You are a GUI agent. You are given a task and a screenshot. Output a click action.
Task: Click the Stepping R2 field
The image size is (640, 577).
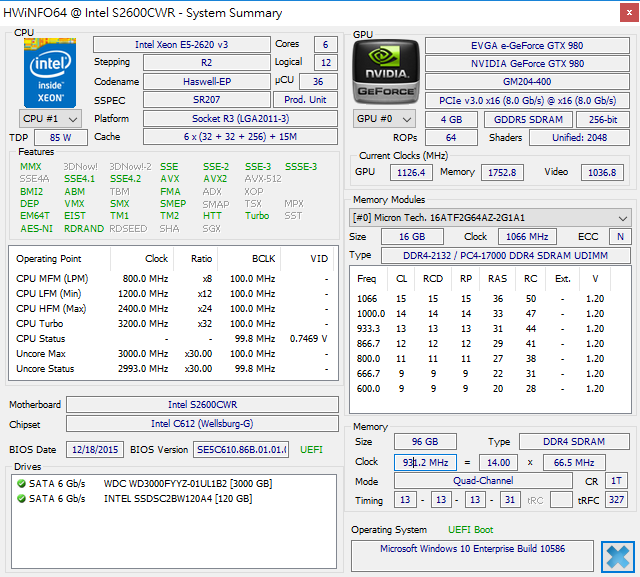pos(207,63)
